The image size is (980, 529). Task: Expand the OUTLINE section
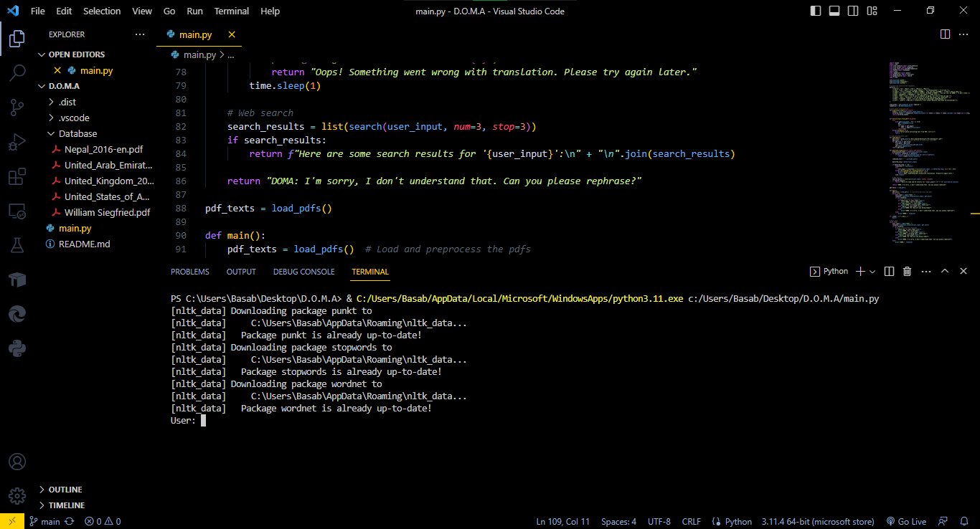point(65,490)
